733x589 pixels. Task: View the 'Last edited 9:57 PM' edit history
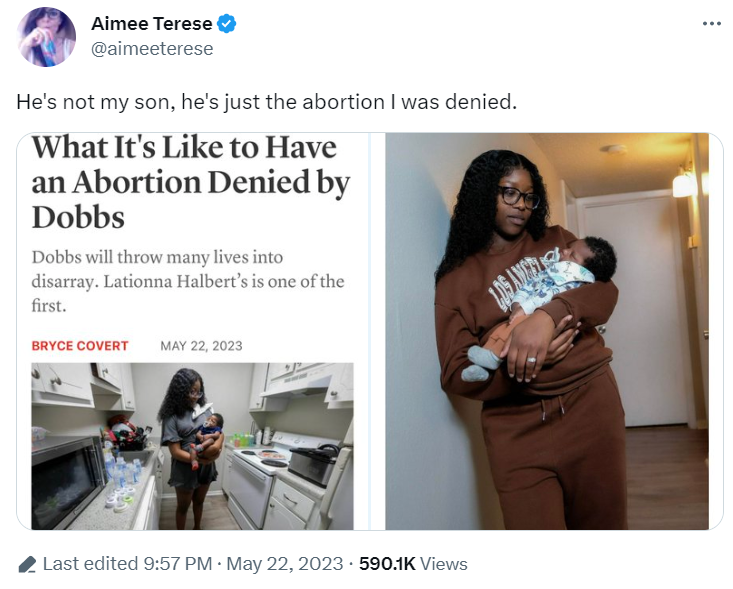[127, 564]
